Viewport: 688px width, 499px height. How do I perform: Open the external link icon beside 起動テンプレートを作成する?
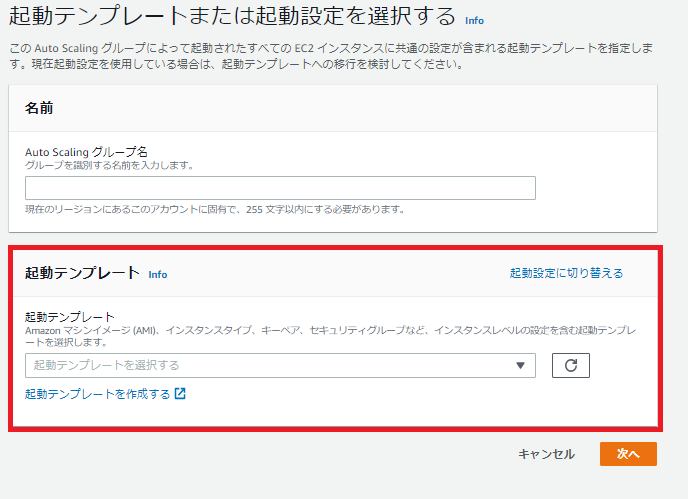pyautogui.click(x=180, y=394)
